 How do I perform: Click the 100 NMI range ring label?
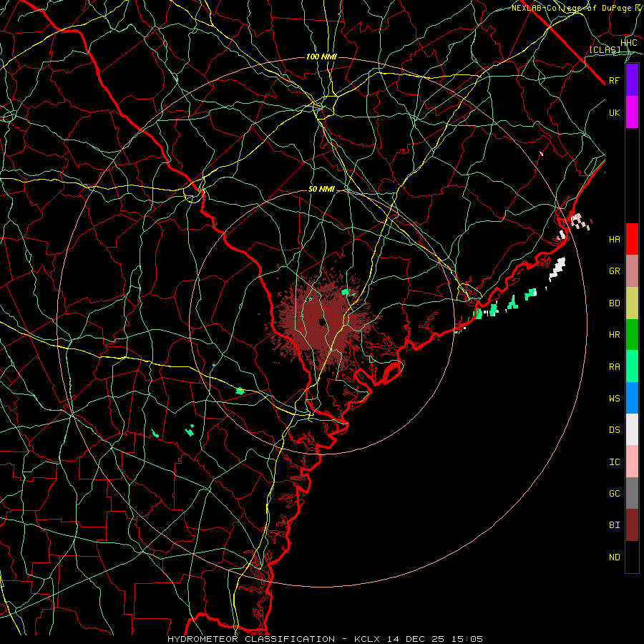click(x=321, y=57)
